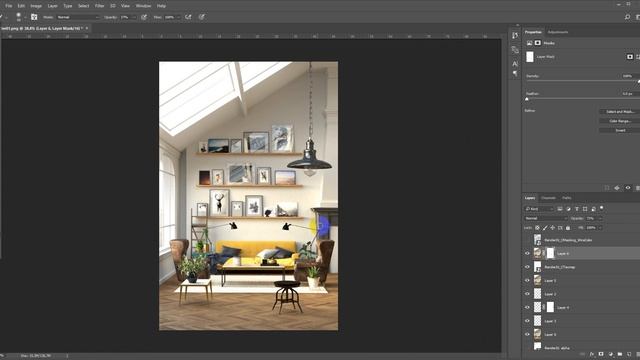Image resolution: width=640 pixels, height=360 pixels.
Task: Open the search icon at top right
Action: point(627,17)
